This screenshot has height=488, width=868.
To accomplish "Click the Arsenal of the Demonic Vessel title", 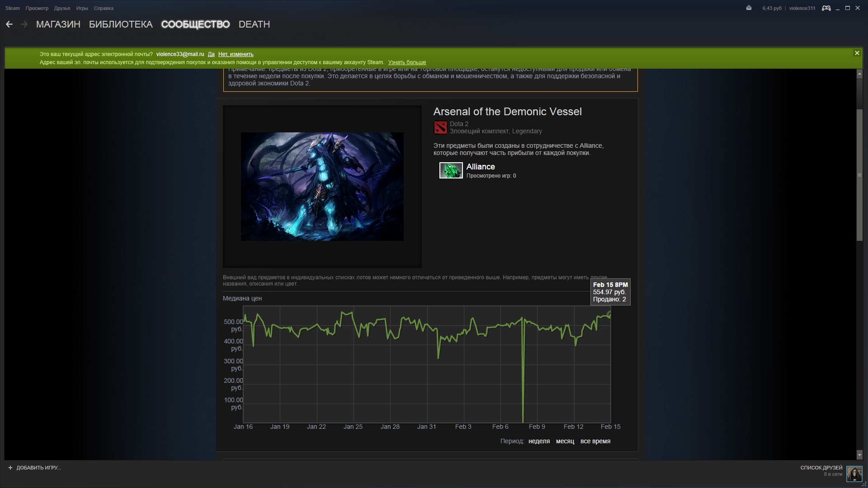I will (x=507, y=112).
